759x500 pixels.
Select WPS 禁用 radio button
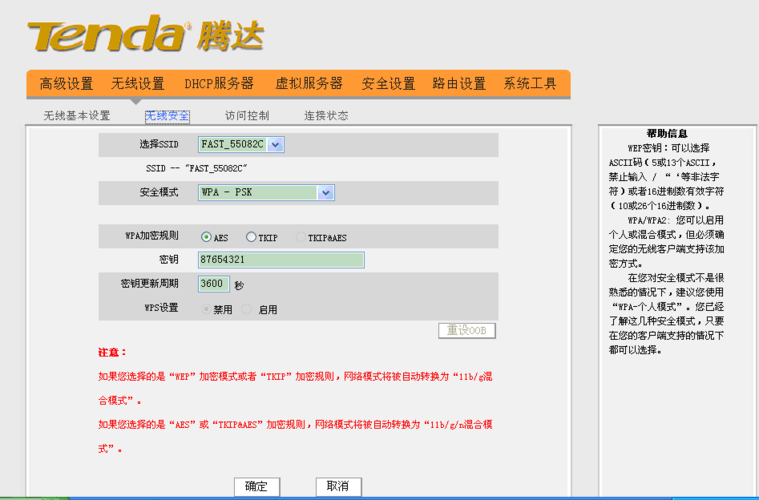(206, 309)
